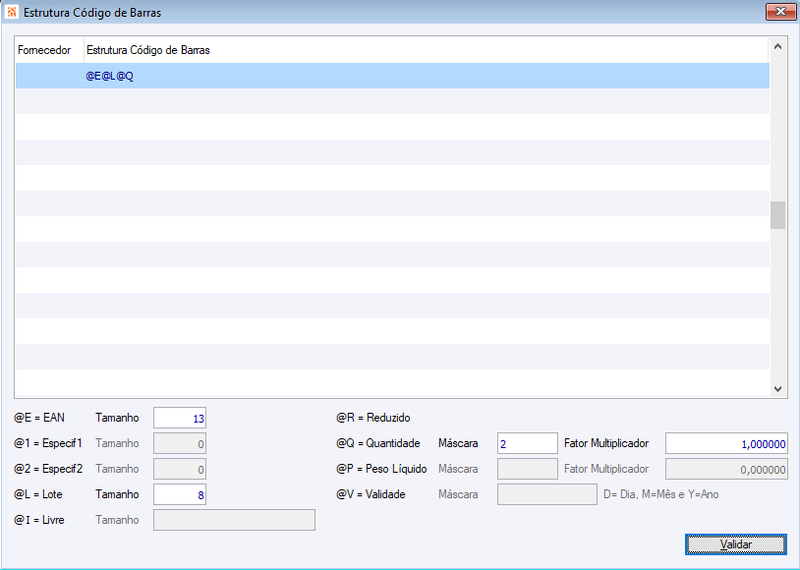The image size is (800, 570).
Task: Click the vertical scrollbar thumb
Action: [778, 215]
